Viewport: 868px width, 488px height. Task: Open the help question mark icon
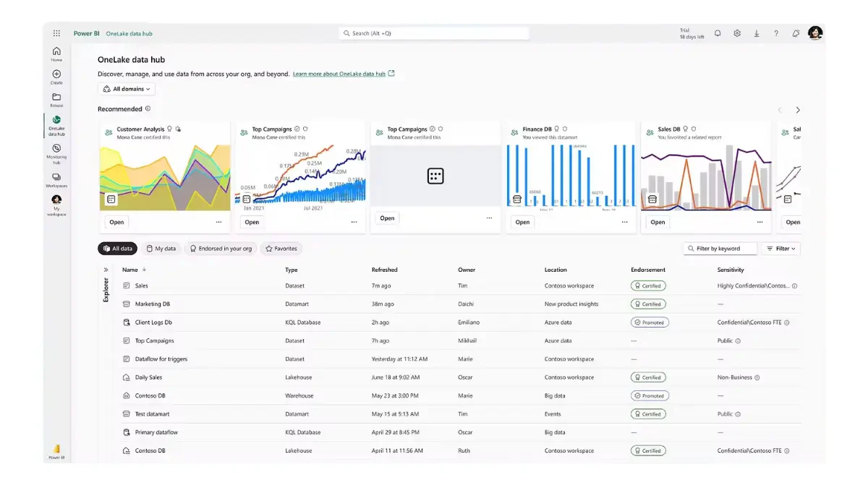click(776, 33)
